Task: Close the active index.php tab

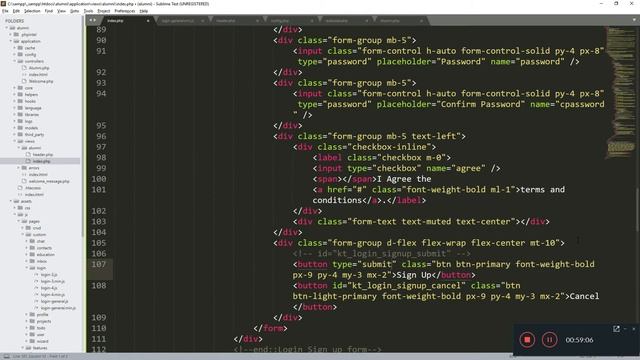Action: pos(148,20)
